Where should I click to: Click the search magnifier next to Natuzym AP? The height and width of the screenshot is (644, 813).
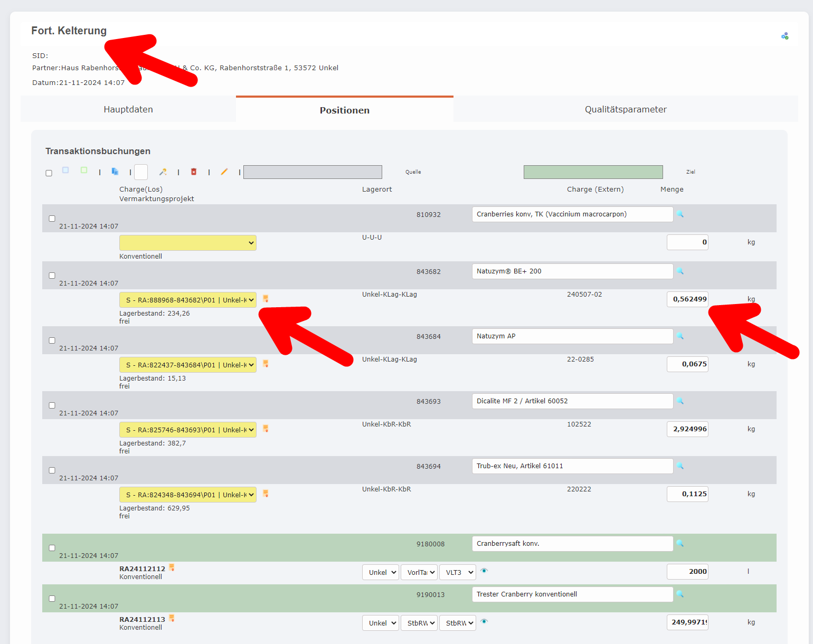pyautogui.click(x=680, y=336)
